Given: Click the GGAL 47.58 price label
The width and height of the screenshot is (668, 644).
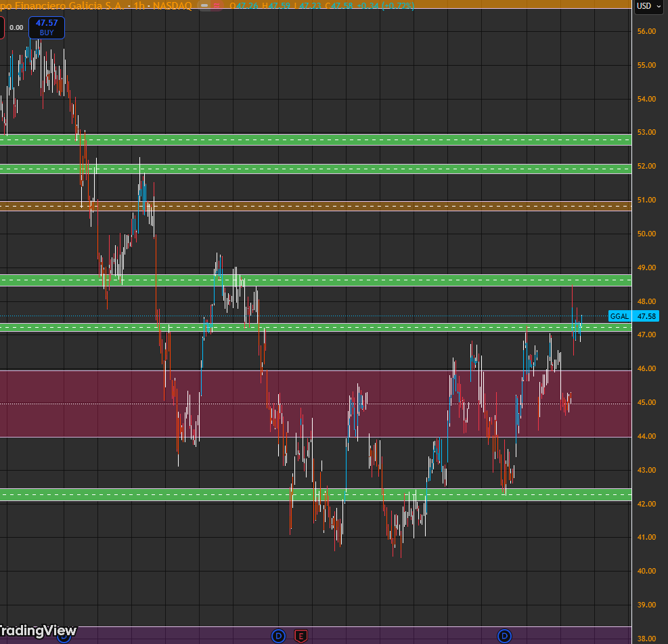Looking at the screenshot, I should point(633,316).
